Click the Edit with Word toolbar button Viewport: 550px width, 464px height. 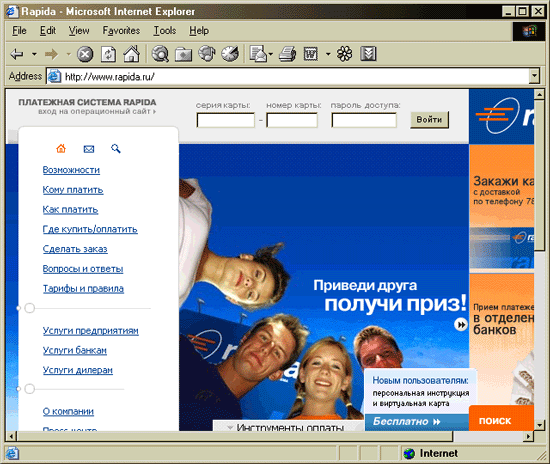pyautogui.click(x=311, y=54)
